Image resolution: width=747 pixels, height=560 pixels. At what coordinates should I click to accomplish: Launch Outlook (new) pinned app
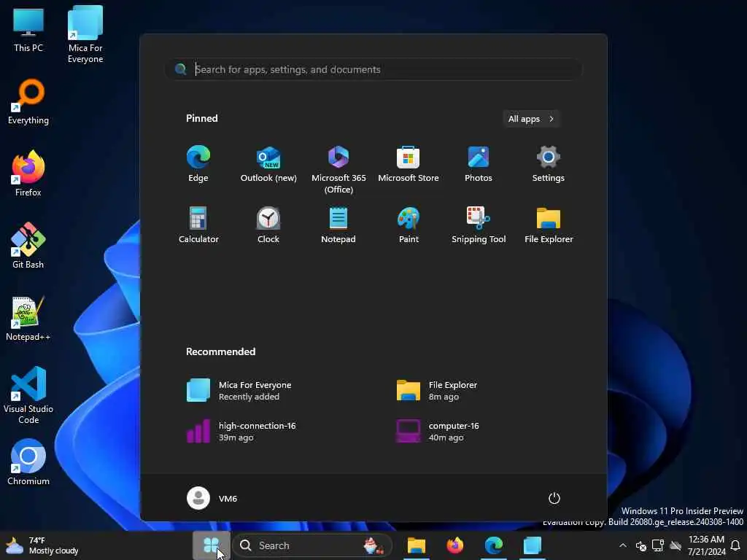tap(268, 164)
